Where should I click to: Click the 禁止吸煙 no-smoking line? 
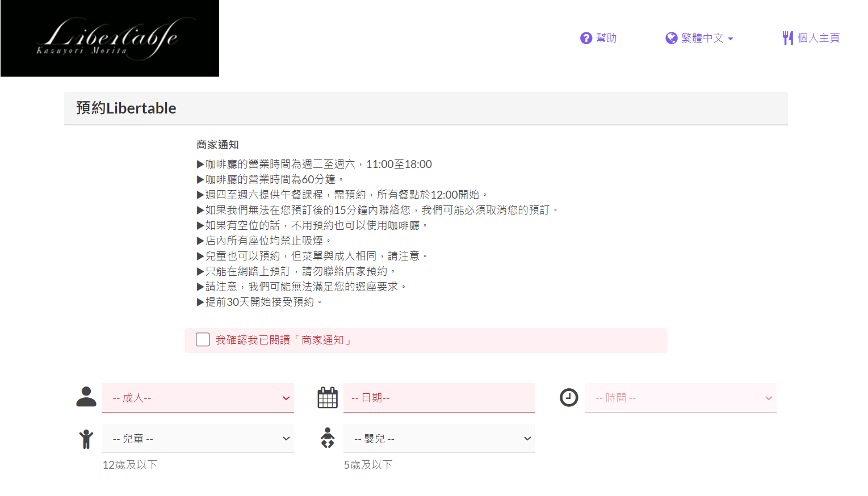tap(264, 241)
